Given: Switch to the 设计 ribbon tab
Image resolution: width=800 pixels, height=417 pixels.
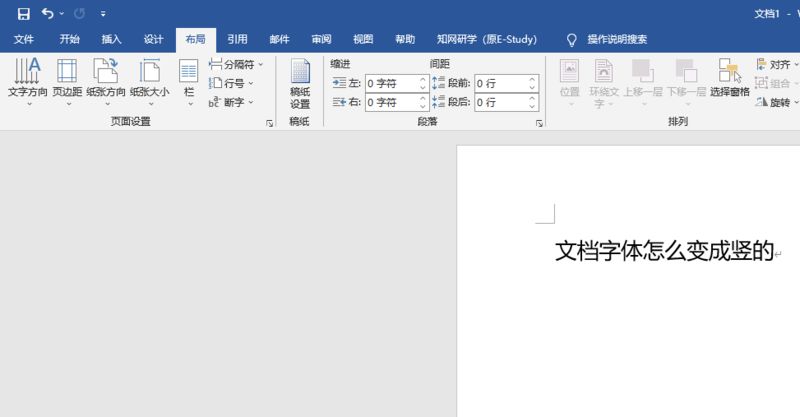Looking at the screenshot, I should tap(153, 40).
